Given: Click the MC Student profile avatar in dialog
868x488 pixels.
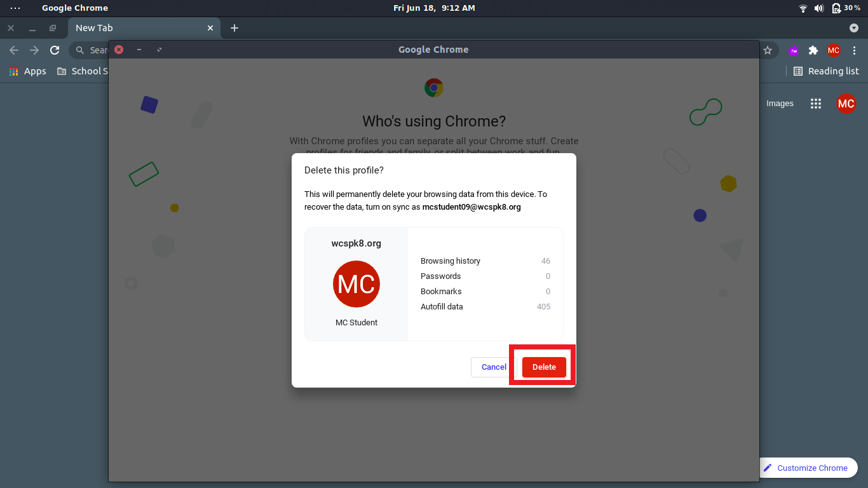Looking at the screenshot, I should click(356, 284).
